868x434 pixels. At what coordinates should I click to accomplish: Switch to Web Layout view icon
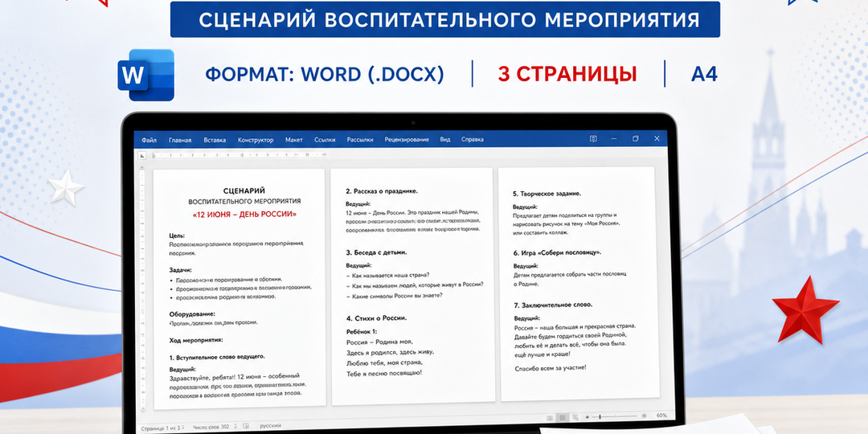pyautogui.click(x=575, y=417)
